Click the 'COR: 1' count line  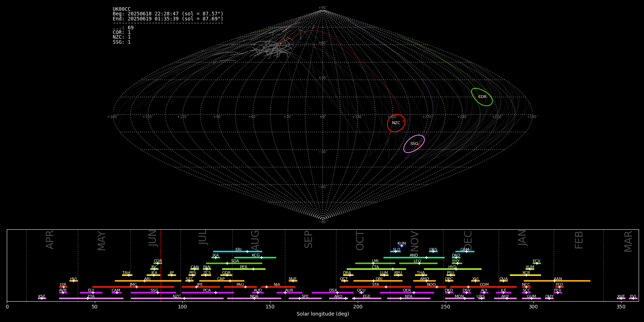(x=122, y=33)
